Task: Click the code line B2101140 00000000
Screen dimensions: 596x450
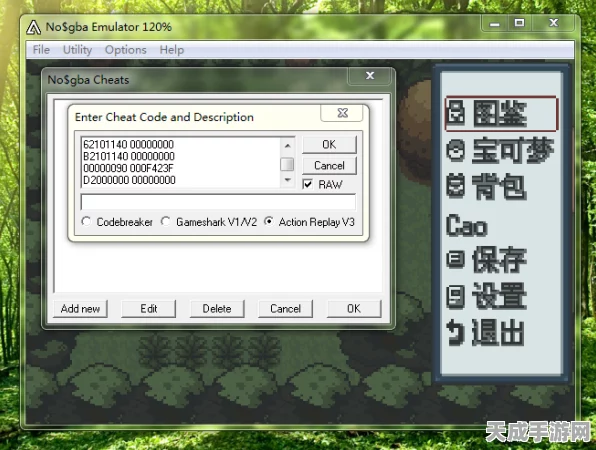Action: (x=128, y=156)
